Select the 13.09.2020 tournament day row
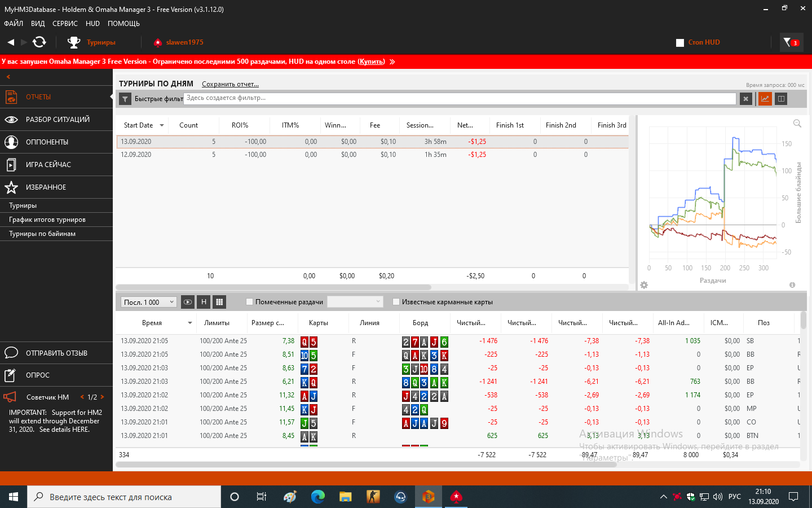812x508 pixels. pos(372,142)
